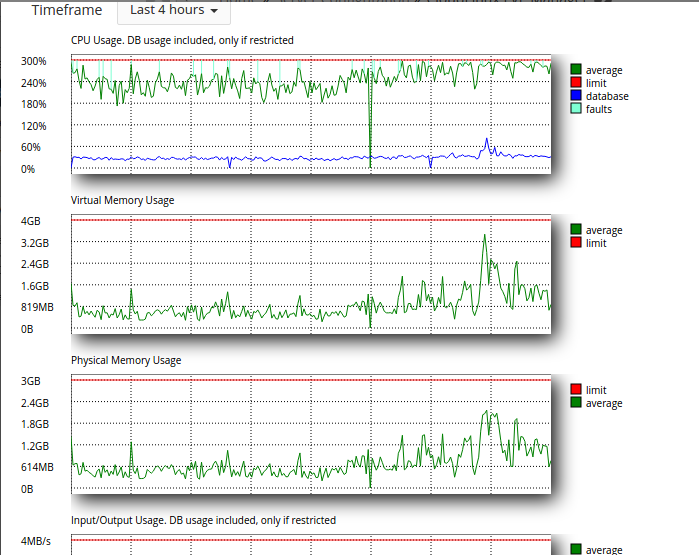
Task: Click red limit swatch in Virtual Memory legend
Action: pos(576,242)
